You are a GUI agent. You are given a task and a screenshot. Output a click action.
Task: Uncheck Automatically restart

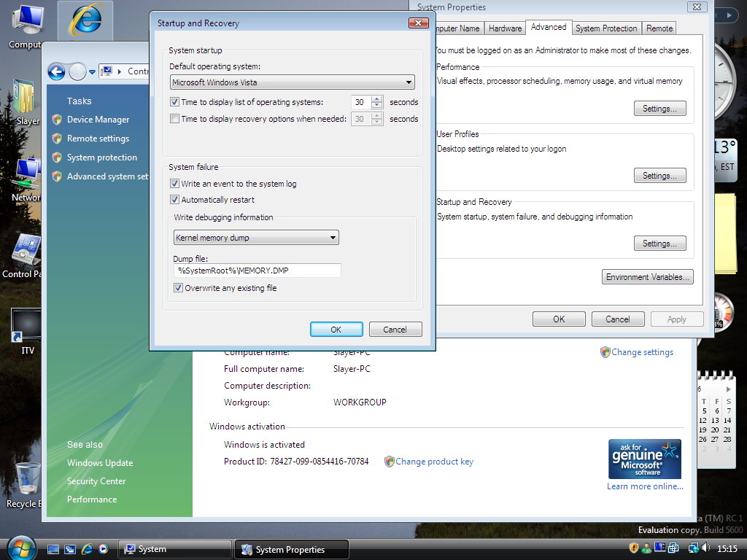coord(175,200)
